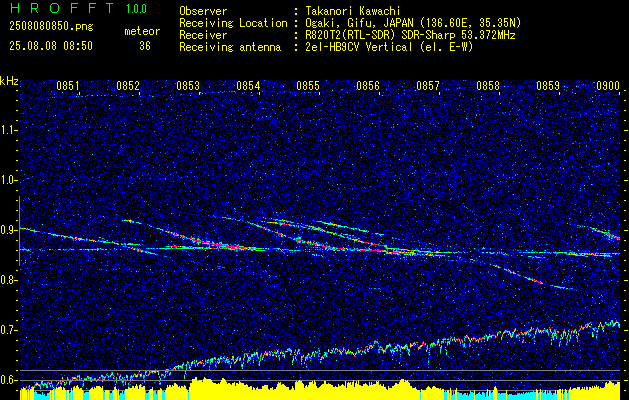Click the meteor count 36
629x400 pixels.
(x=145, y=46)
